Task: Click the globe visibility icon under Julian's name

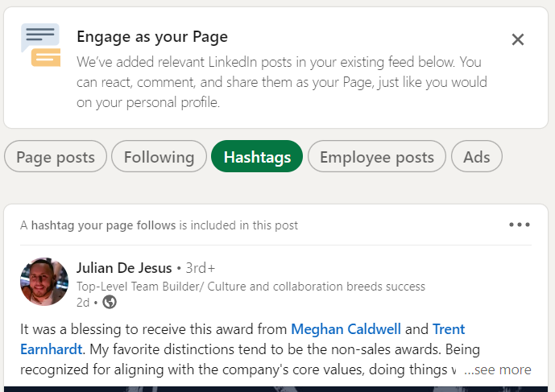Action: click(x=110, y=302)
